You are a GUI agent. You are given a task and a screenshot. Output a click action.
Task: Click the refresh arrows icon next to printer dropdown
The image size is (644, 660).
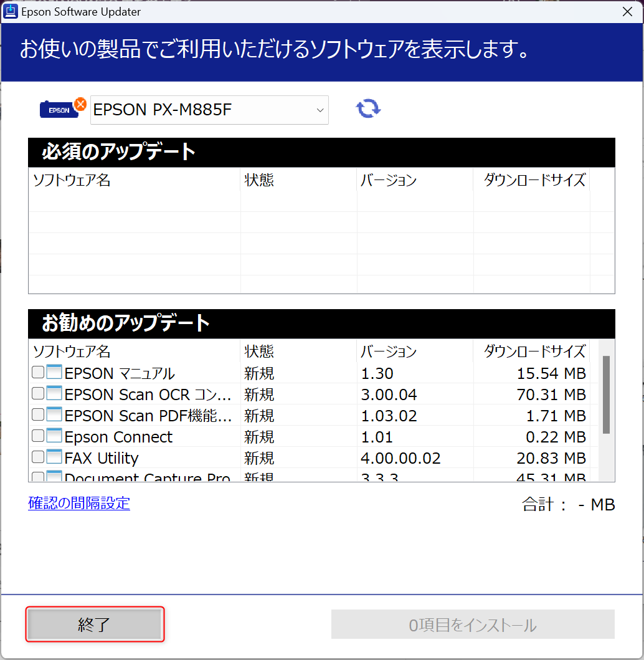pos(368,108)
